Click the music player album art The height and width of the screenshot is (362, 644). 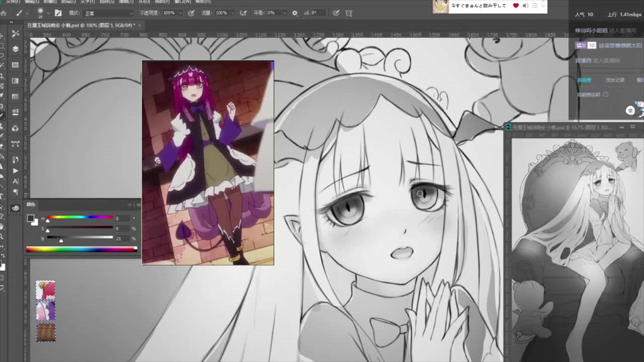point(440,7)
